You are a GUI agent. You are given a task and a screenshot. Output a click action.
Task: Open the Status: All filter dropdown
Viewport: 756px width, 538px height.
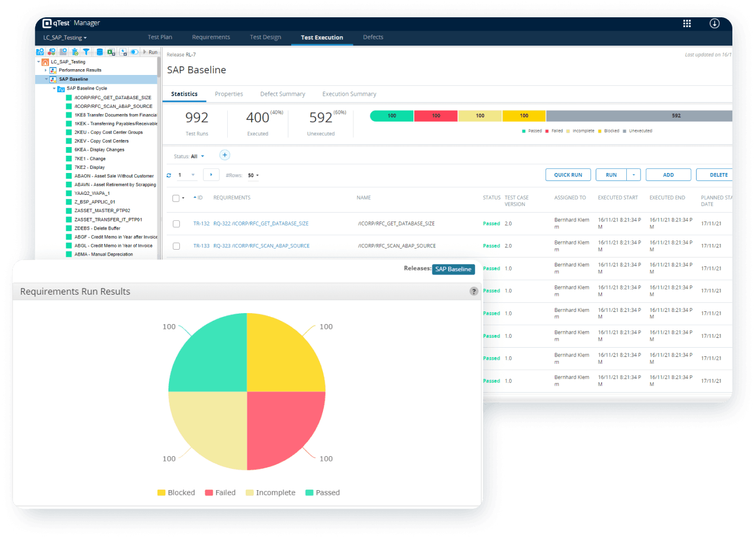tap(190, 156)
